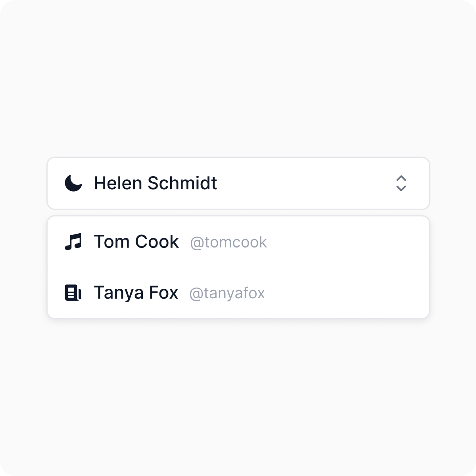Click the word "Tanya" in the second option
This screenshot has height=476, width=476.
[x=119, y=293]
